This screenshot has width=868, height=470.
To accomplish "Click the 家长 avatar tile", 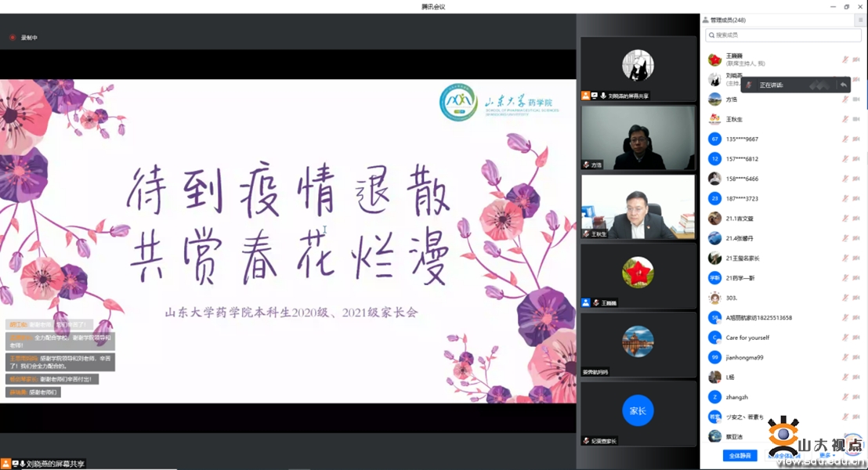I will [x=638, y=410].
